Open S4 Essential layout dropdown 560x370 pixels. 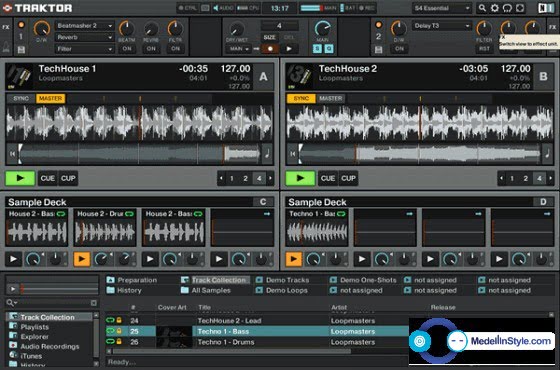pyautogui.click(x=442, y=8)
